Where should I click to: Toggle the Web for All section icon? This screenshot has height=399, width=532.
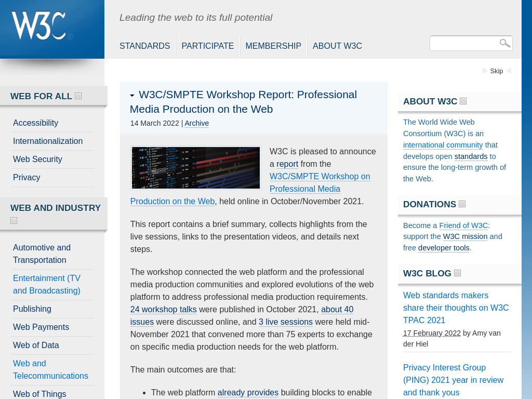[x=78, y=96]
